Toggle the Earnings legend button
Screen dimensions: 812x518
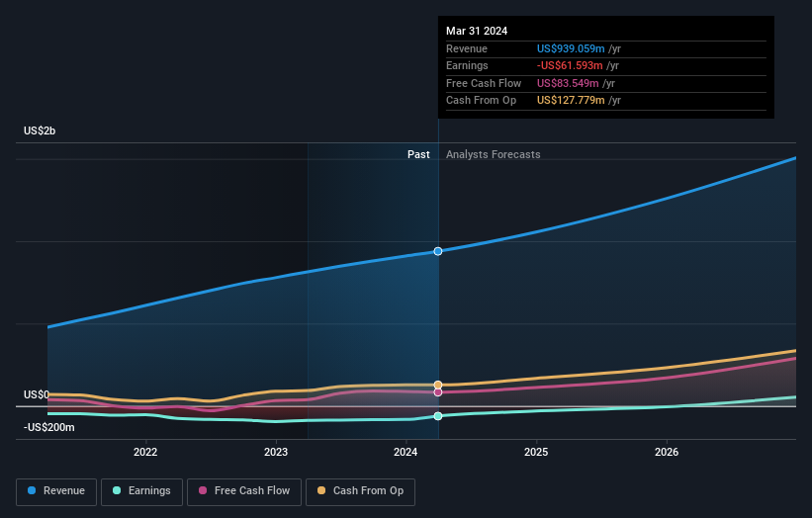click(x=141, y=491)
